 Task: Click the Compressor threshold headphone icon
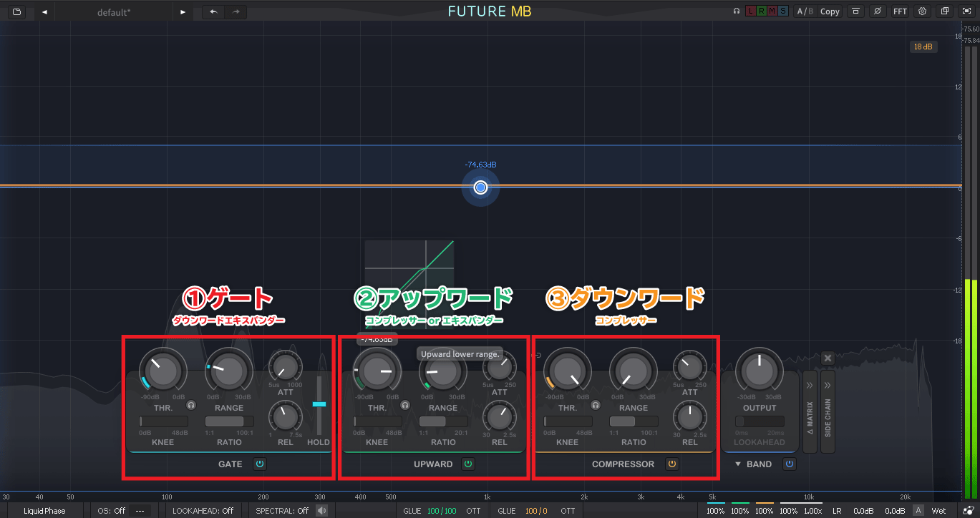595,405
